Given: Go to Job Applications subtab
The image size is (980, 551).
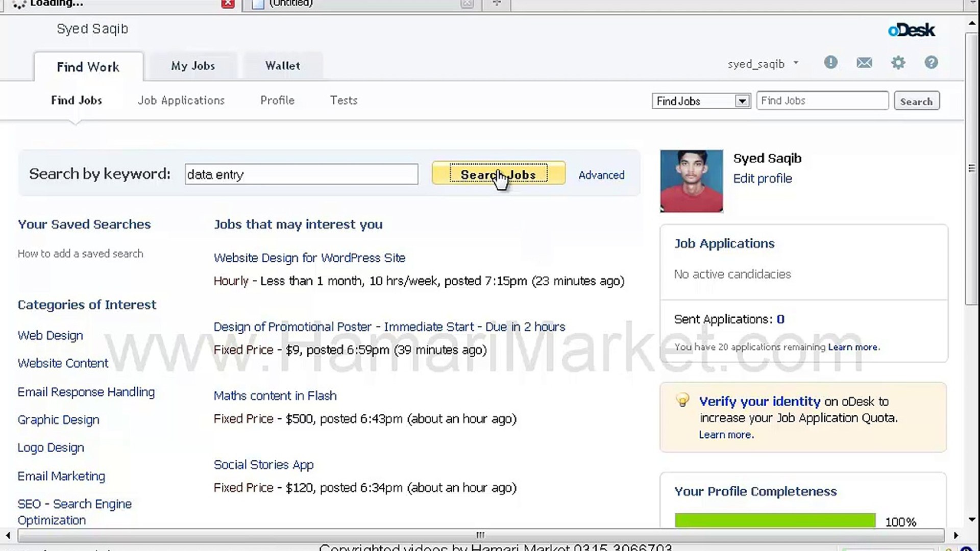Looking at the screenshot, I should click(181, 101).
